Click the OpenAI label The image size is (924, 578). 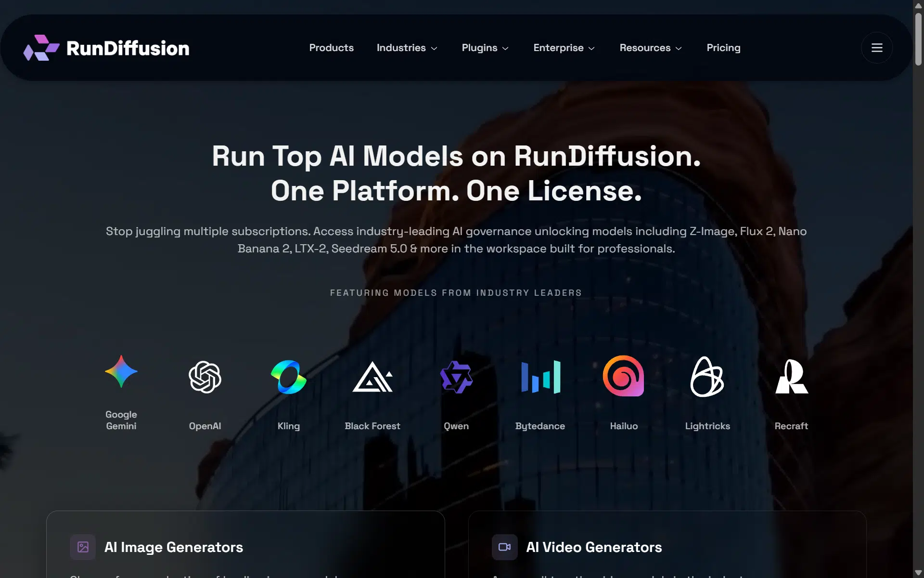click(205, 426)
